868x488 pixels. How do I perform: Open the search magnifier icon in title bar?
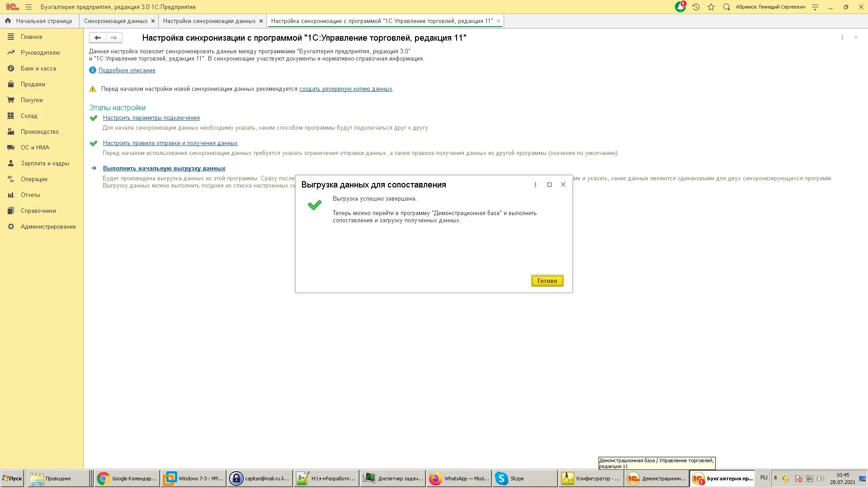[x=726, y=7]
